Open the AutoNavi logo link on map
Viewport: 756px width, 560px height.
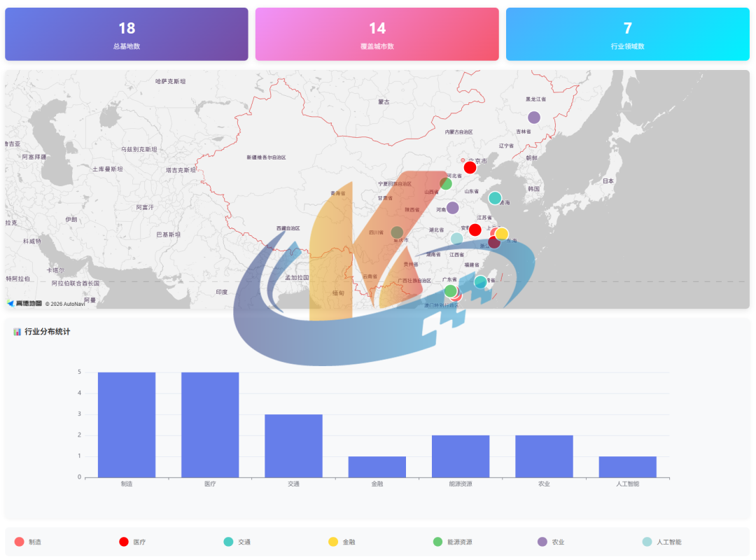coord(24,303)
